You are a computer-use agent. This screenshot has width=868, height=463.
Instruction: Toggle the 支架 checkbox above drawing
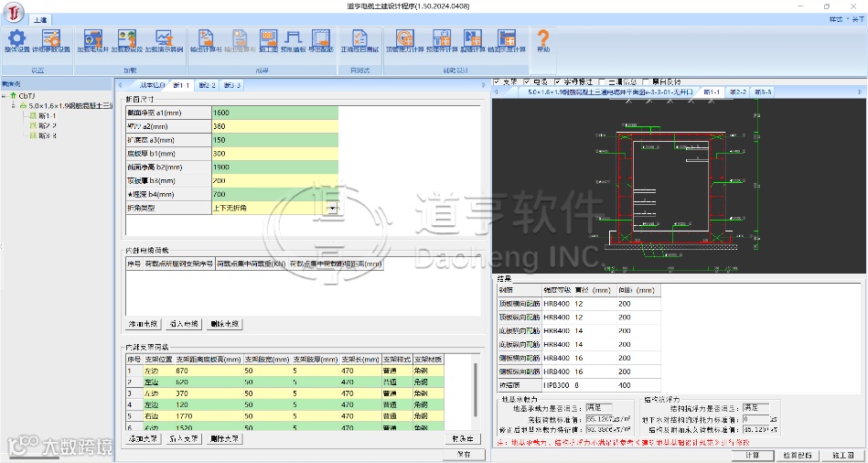click(497, 81)
